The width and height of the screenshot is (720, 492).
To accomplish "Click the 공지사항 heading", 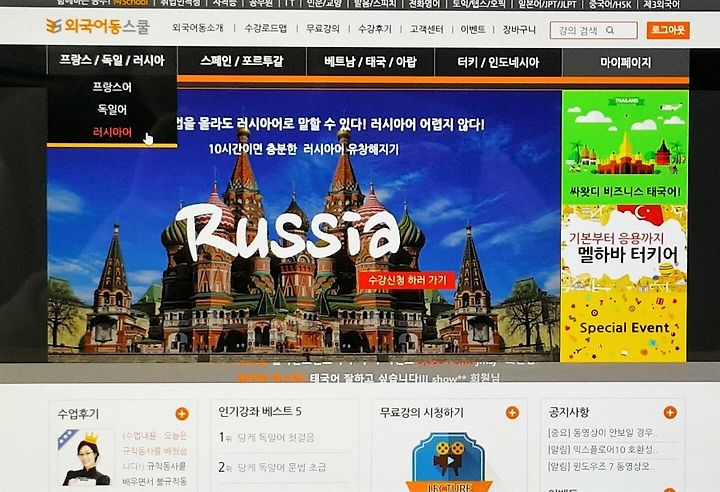I will click(x=569, y=412).
